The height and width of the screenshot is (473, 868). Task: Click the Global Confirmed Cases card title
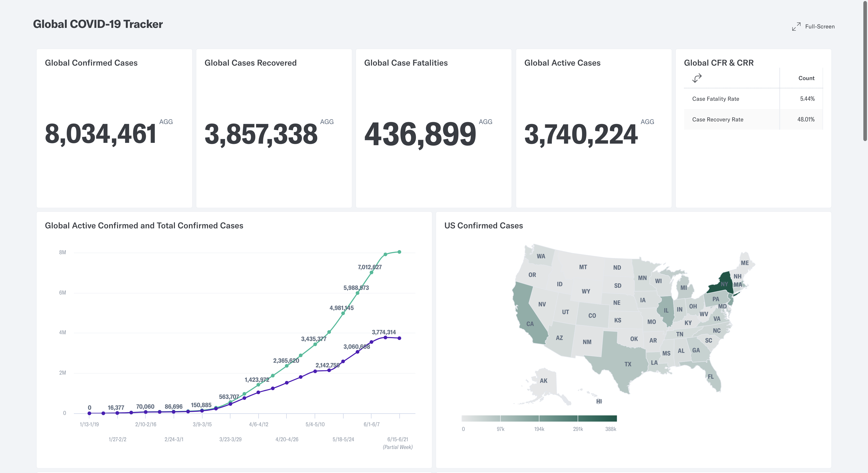tap(91, 63)
